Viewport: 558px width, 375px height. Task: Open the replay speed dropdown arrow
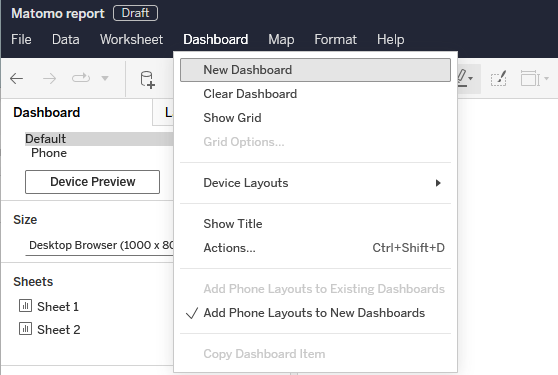coord(105,78)
